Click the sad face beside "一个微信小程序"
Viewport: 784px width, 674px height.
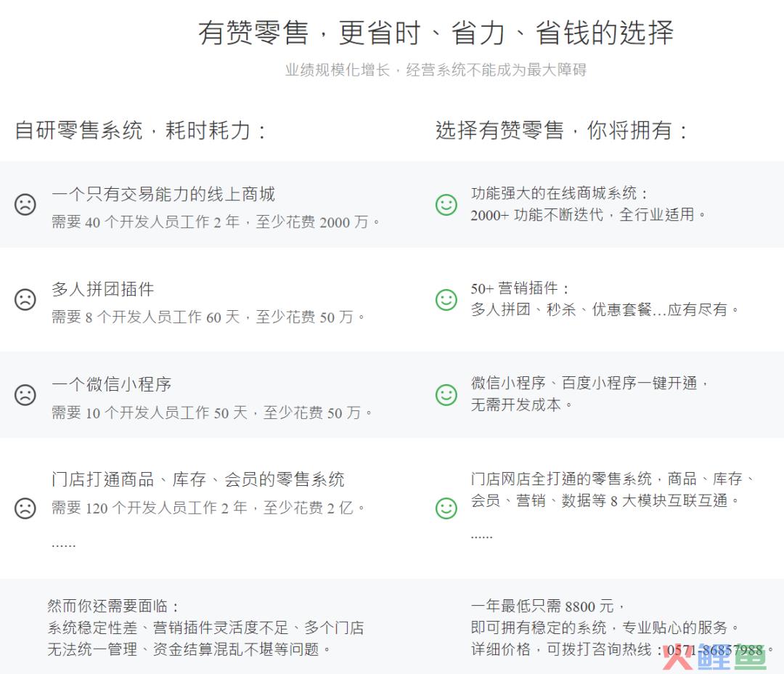pyautogui.click(x=25, y=394)
